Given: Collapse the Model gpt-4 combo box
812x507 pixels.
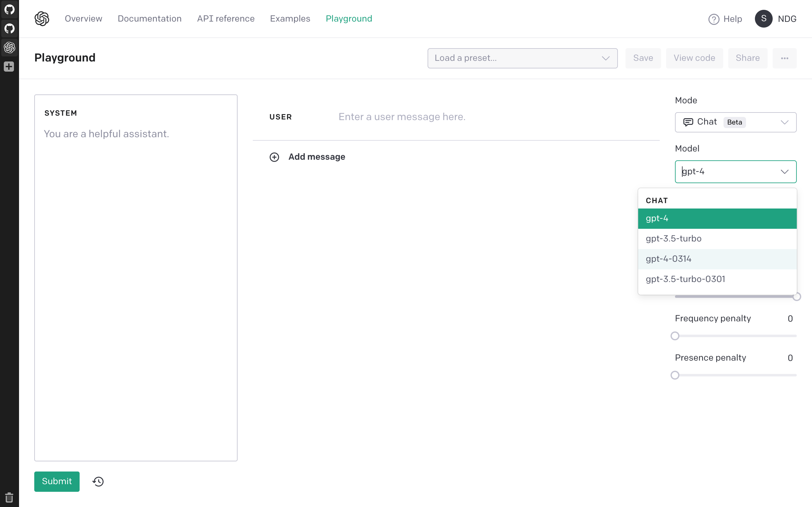Looking at the screenshot, I should click(x=784, y=172).
